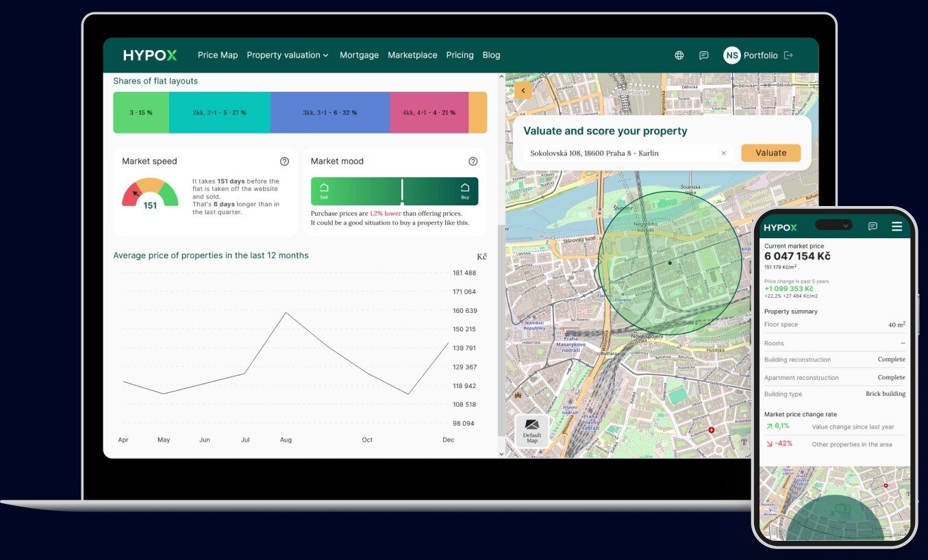
Task: Click the center dot of green map circle
Action: [x=670, y=262]
